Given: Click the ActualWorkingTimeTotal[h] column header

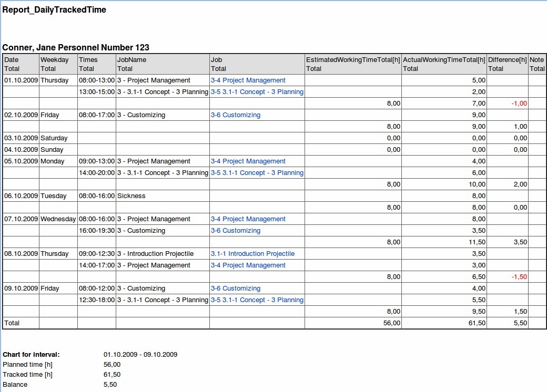Looking at the screenshot, I should coord(444,60).
